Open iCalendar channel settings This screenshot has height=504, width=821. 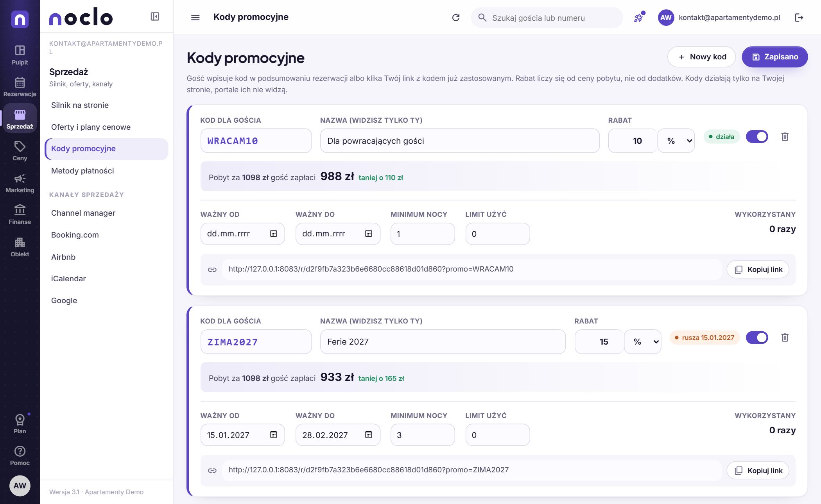(x=106, y=279)
